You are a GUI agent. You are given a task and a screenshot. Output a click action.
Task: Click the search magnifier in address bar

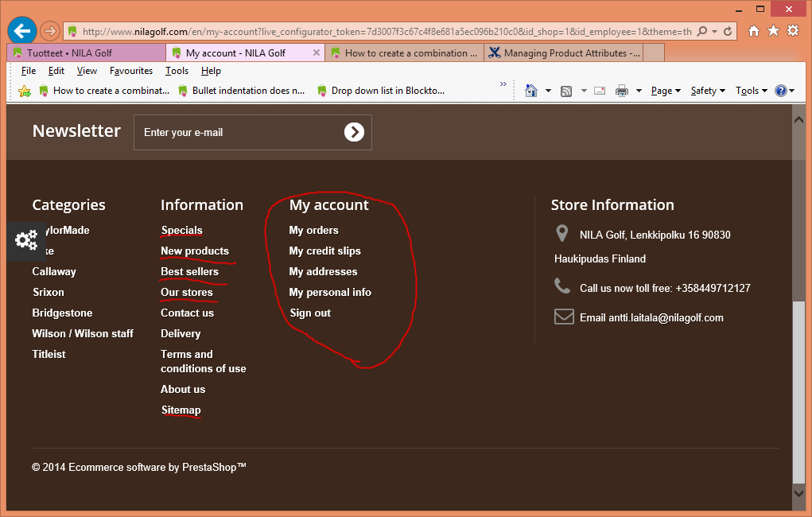click(701, 32)
